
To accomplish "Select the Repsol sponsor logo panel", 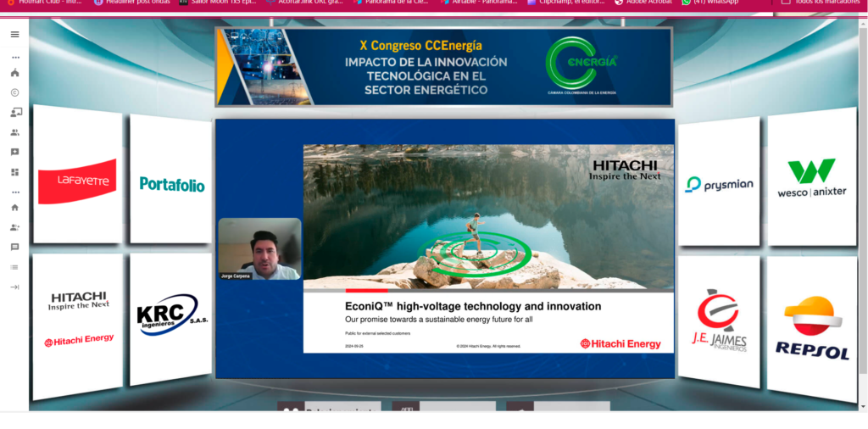I will pyautogui.click(x=811, y=329).
